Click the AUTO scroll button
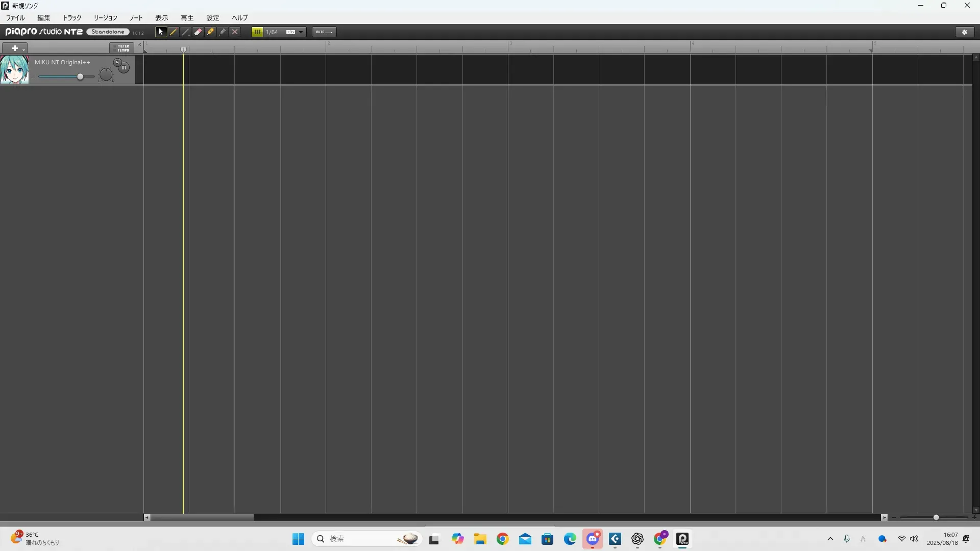The height and width of the screenshot is (551, 980). tap(324, 32)
